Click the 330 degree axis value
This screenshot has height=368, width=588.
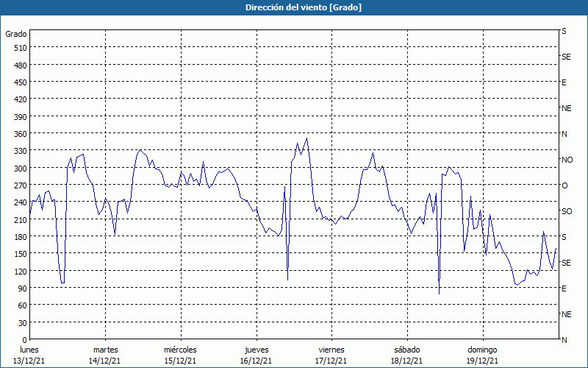click(x=21, y=151)
